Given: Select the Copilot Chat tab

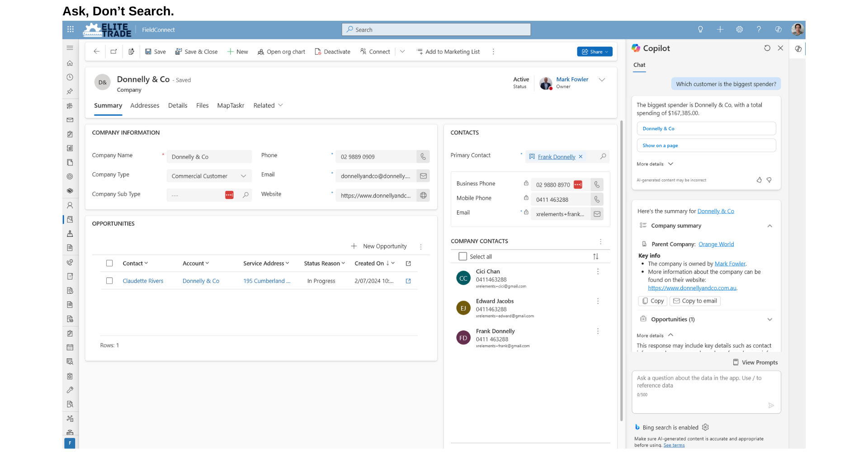Looking at the screenshot, I should coord(639,65).
